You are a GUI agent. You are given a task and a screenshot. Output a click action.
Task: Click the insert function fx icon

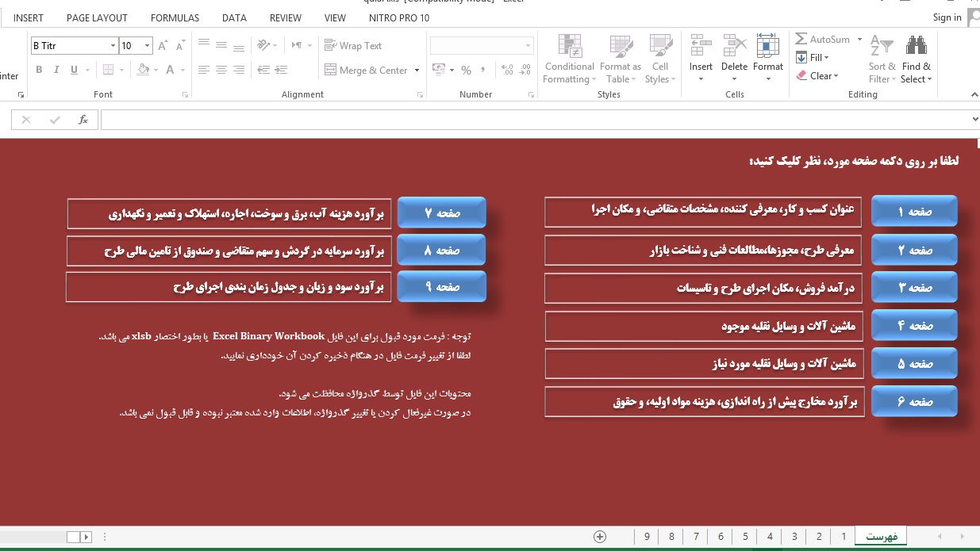83,120
